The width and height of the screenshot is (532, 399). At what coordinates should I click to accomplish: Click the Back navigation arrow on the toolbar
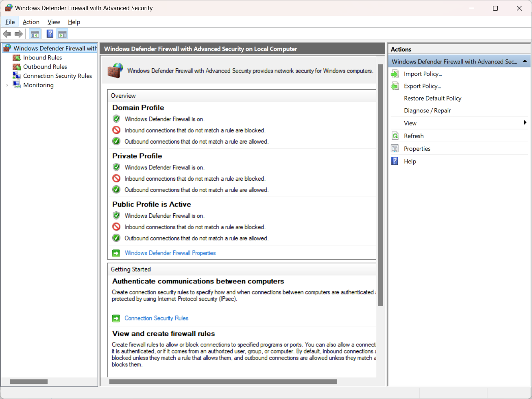tap(7, 34)
